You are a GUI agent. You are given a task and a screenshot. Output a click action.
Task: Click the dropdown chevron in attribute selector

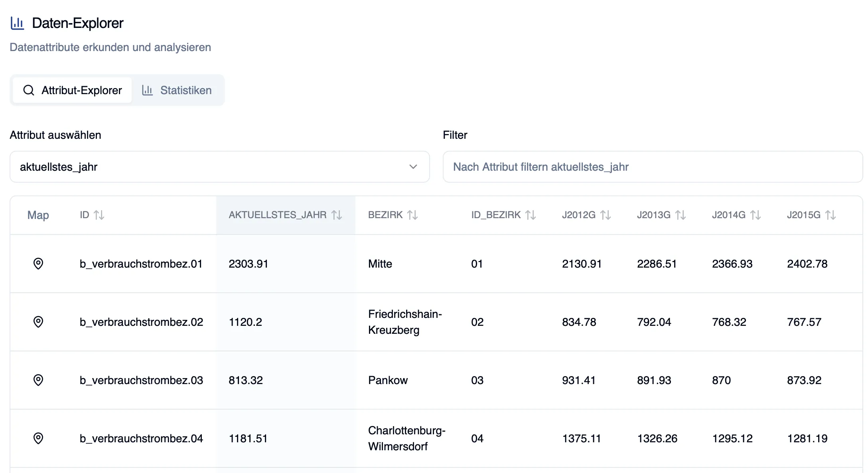(x=413, y=167)
